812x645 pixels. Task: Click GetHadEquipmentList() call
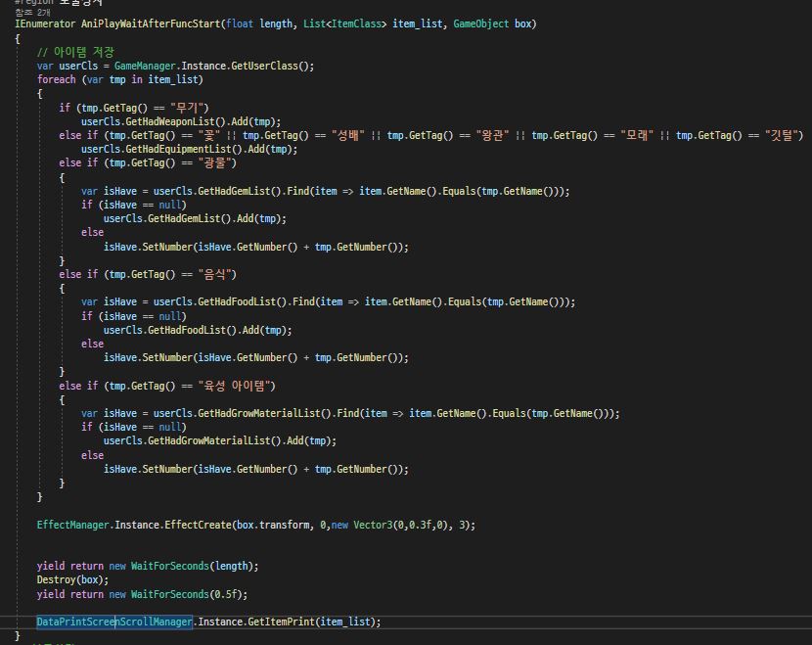tap(183, 149)
